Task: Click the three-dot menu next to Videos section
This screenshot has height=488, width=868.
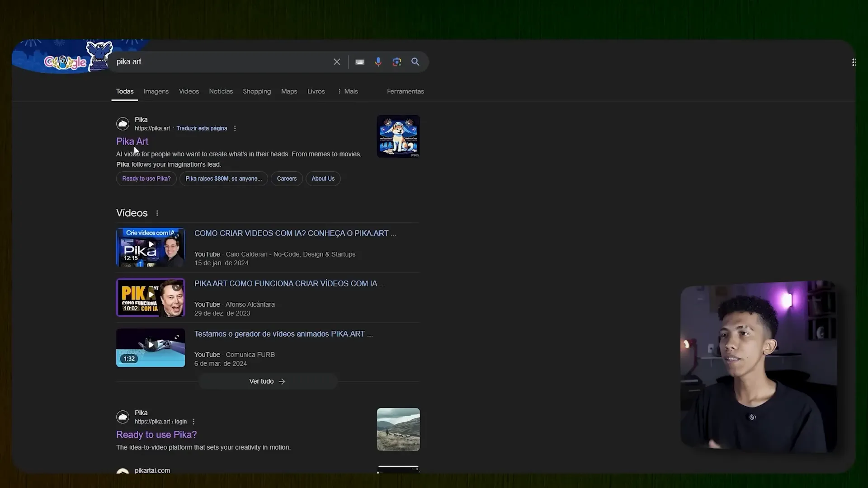Action: coord(157,213)
